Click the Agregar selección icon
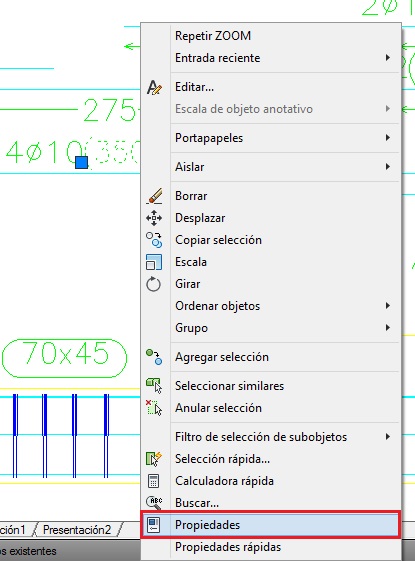Image resolution: width=415 pixels, height=561 pixels. point(154,357)
